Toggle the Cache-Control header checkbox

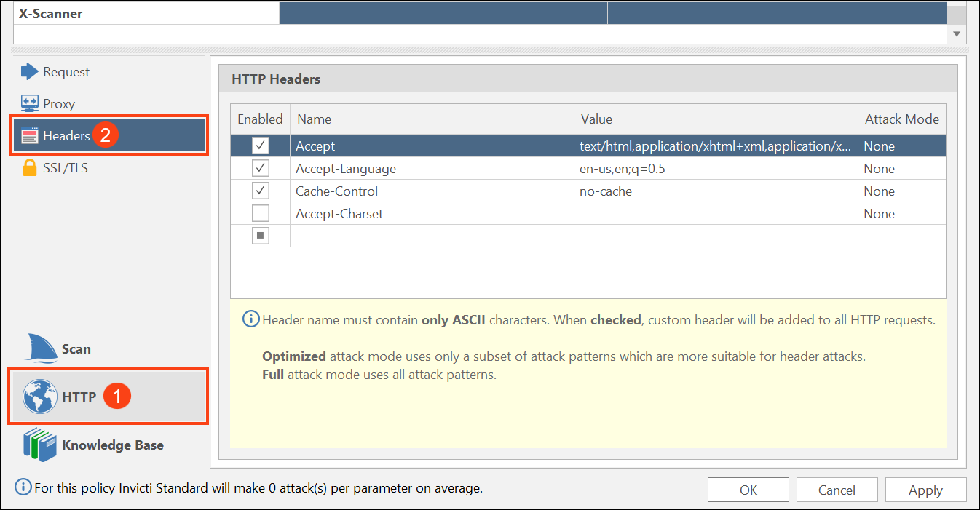click(260, 191)
